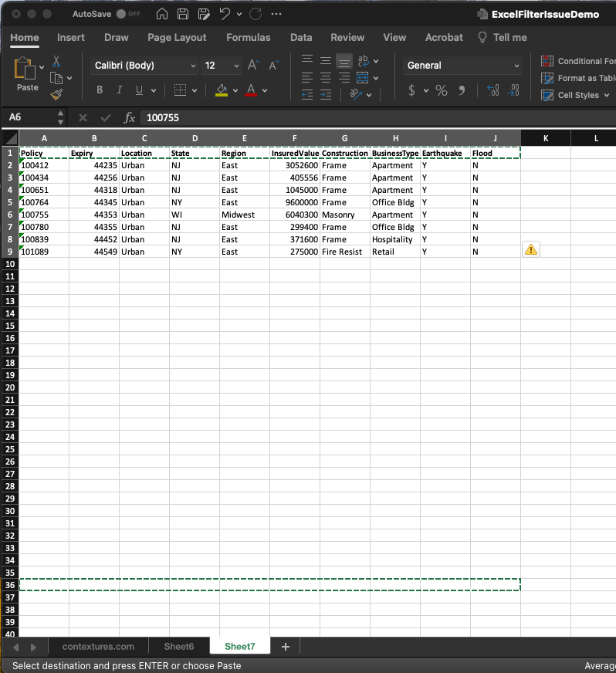Click Format as Table

click(x=578, y=78)
